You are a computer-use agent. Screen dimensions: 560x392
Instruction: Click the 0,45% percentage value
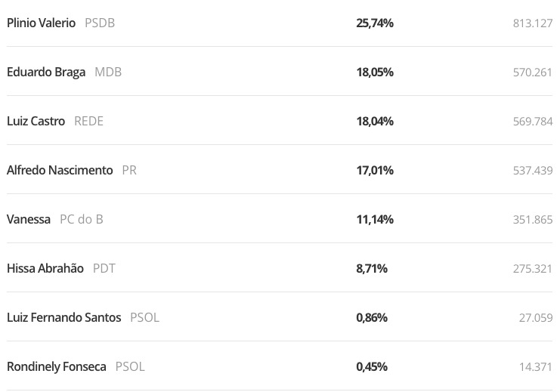click(x=372, y=367)
